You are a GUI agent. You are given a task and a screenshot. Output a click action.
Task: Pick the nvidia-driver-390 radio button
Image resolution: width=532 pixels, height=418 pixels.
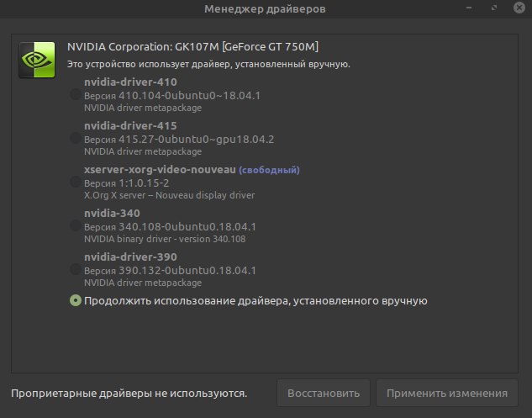click(x=76, y=270)
